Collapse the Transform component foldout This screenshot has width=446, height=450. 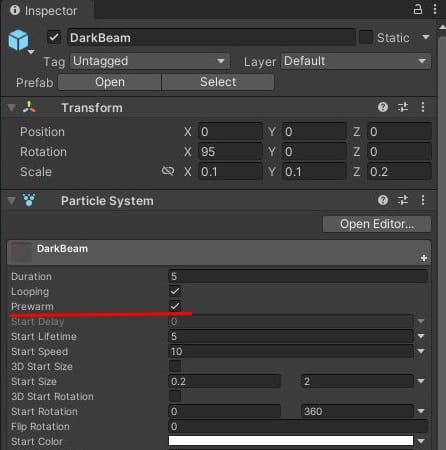click(x=12, y=108)
